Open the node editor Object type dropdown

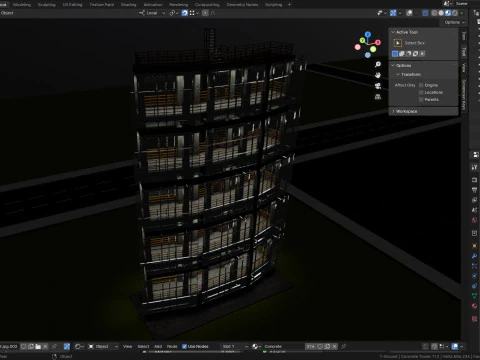click(103, 347)
